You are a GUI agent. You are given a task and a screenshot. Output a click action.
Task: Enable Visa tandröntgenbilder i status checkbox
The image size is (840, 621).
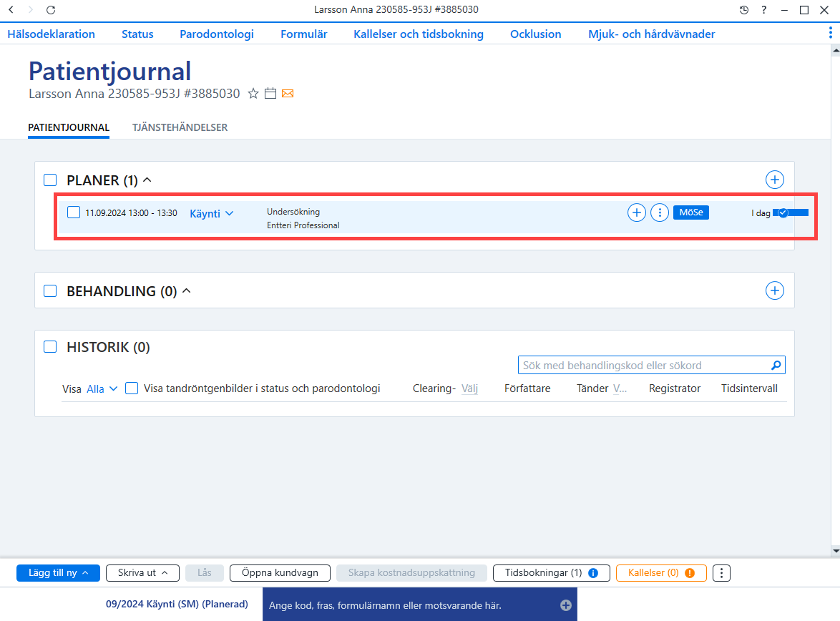tap(132, 388)
